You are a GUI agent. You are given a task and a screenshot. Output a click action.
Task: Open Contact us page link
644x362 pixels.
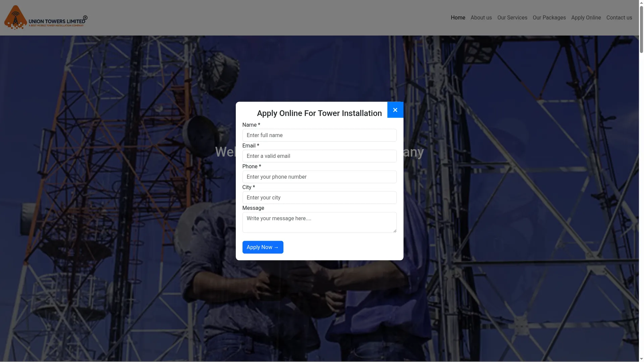click(619, 18)
